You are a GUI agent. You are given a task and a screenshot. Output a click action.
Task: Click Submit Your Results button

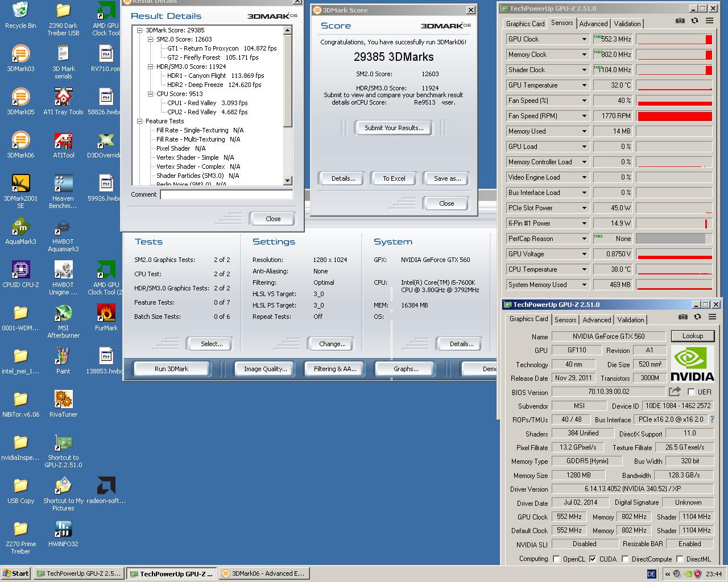[394, 128]
